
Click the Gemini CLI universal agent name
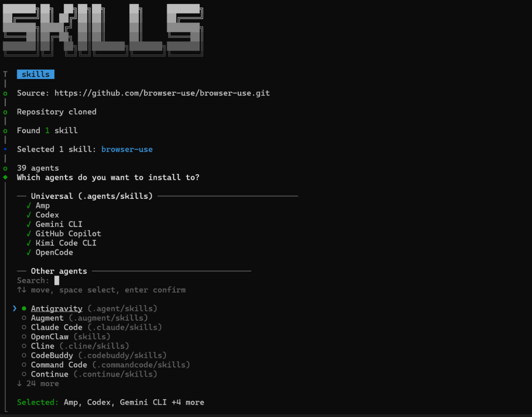(59, 224)
